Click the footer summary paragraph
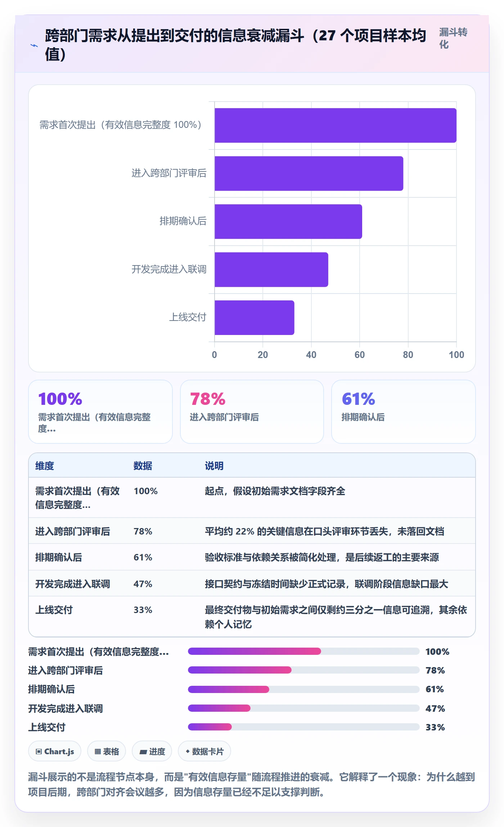Screen dimensions: 504x827 tap(252, 784)
